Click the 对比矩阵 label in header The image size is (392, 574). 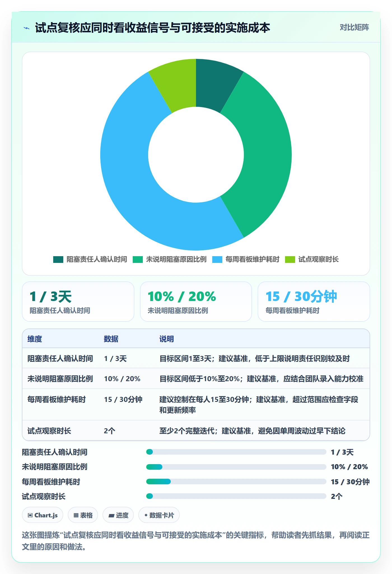click(354, 27)
